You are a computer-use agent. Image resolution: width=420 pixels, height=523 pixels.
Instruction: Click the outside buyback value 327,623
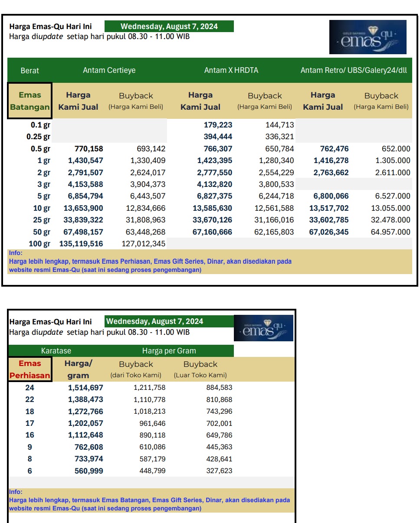click(220, 471)
